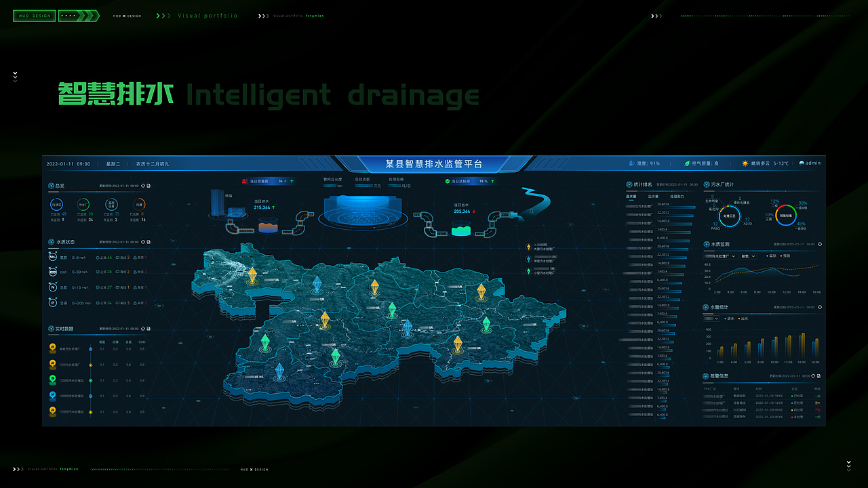Open the admin user account
The height and width of the screenshot is (488, 868).
810,163
